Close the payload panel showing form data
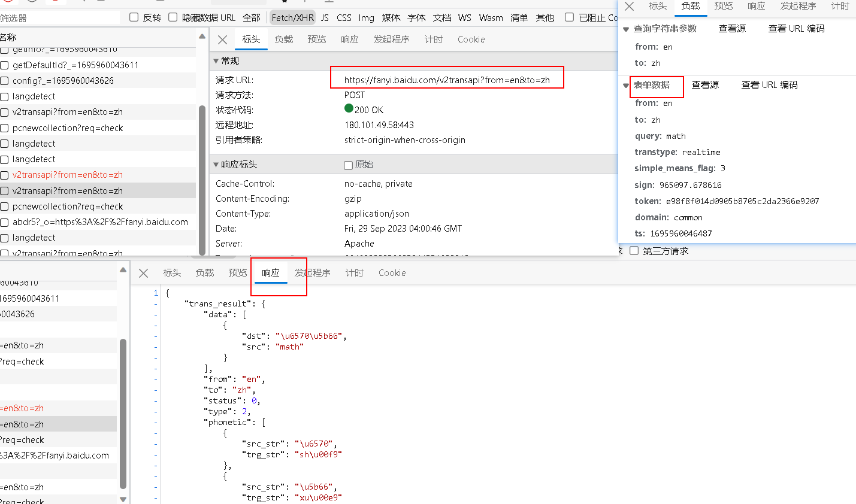 click(629, 6)
